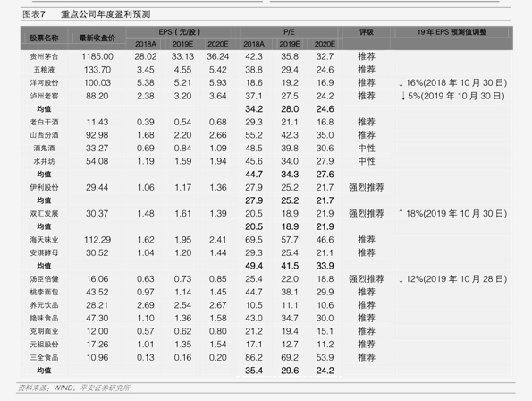Click 贵州茅台 2019E EPS value 33.13

click(x=182, y=56)
